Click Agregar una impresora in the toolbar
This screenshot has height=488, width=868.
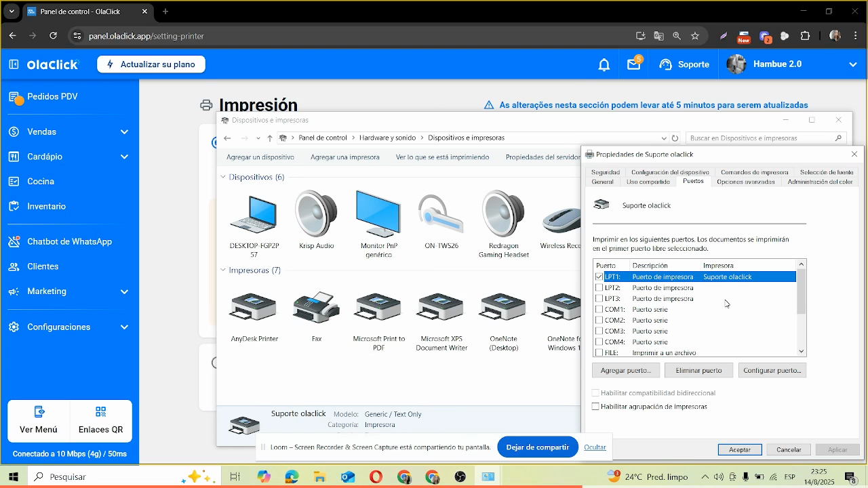(345, 157)
